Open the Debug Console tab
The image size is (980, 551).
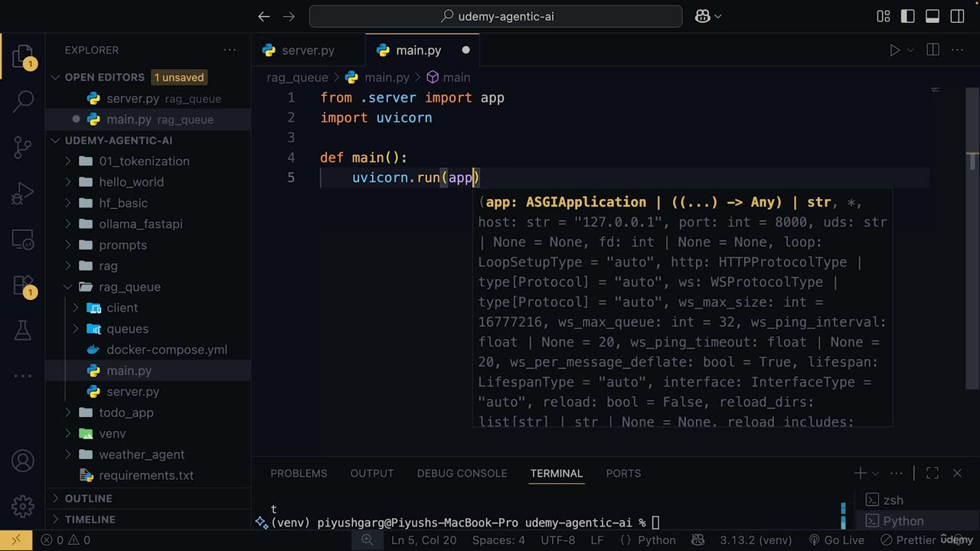point(462,474)
